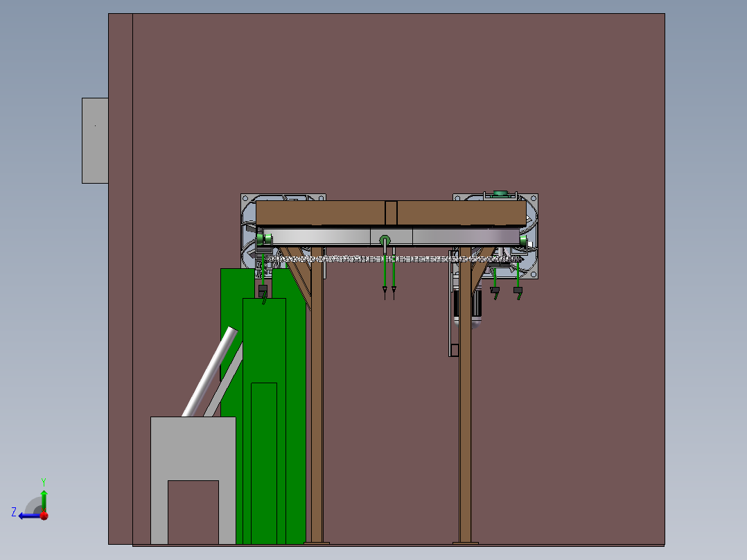This screenshot has height=560, width=747.
Task: Select the brown top beam of the gantry
Action: (x=391, y=213)
